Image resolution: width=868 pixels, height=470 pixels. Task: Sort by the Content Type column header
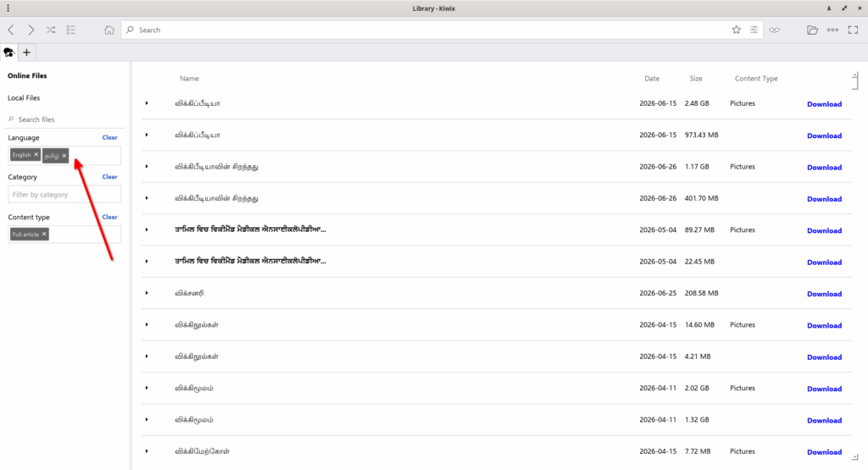point(756,79)
